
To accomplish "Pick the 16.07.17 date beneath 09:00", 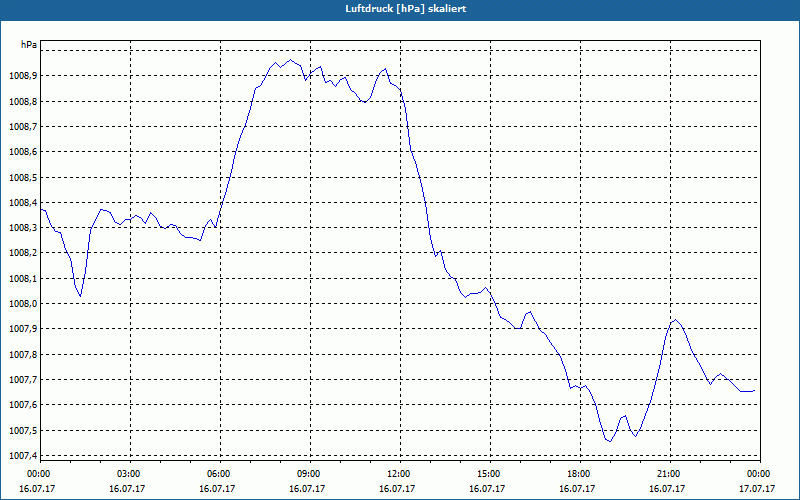I will click(x=307, y=489).
